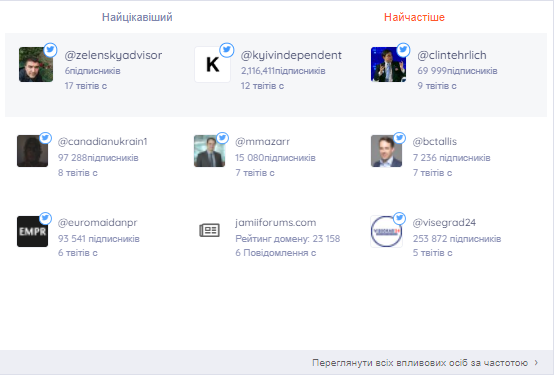Click the newspaper icon beside jamiiforums.com
559x377 pixels.
coord(210,230)
